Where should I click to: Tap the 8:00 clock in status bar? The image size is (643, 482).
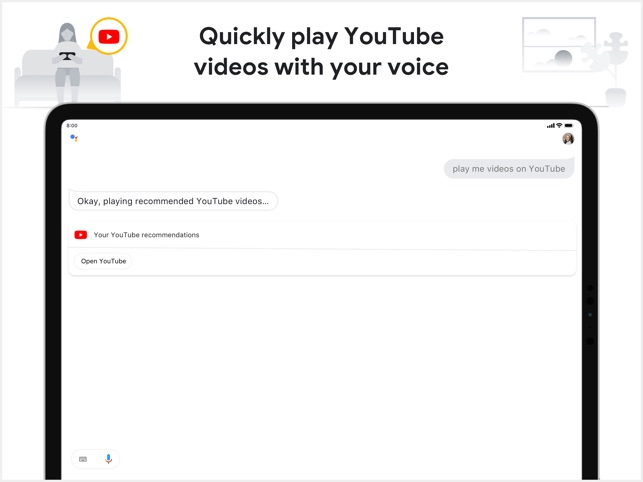(x=72, y=126)
